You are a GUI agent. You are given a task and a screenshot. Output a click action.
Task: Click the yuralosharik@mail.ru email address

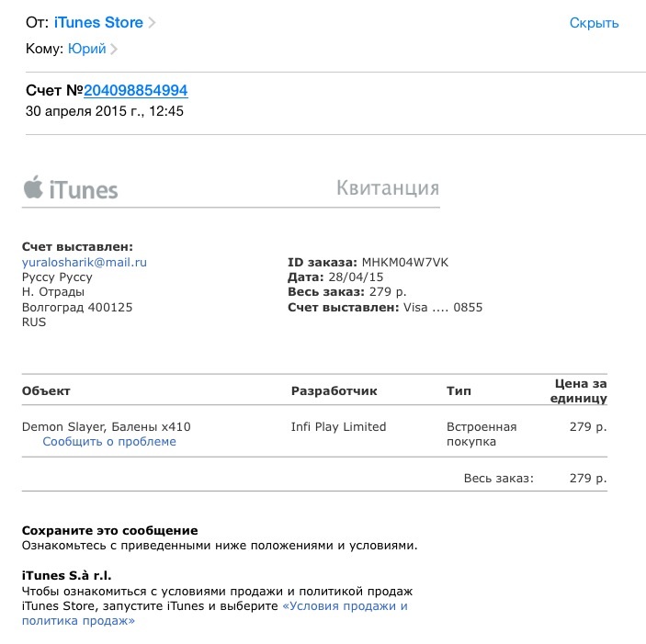coord(85,262)
